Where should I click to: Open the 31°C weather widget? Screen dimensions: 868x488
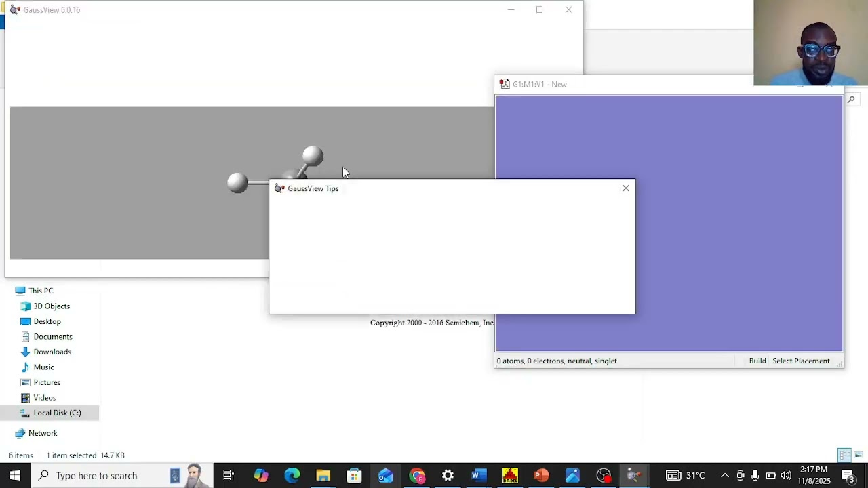click(x=686, y=475)
